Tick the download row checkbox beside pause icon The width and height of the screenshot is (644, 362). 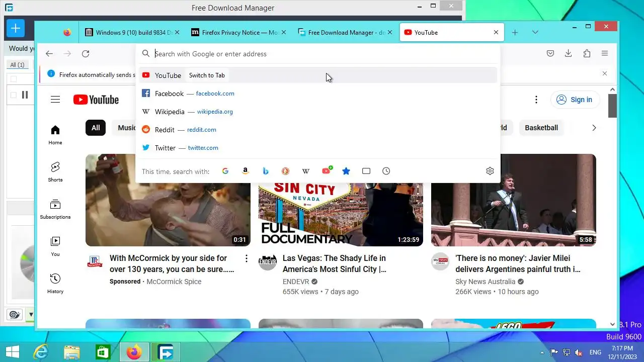coord(14,95)
